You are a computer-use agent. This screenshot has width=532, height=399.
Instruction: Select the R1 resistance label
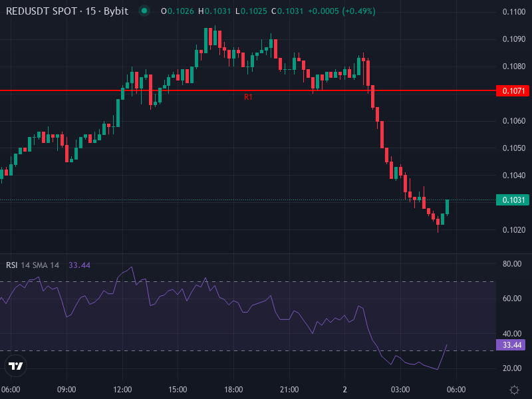tap(248, 97)
